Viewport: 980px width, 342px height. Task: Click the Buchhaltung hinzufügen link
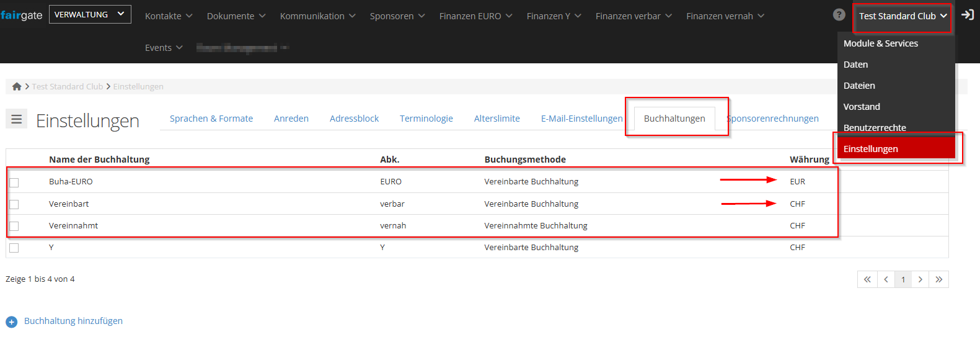(73, 321)
